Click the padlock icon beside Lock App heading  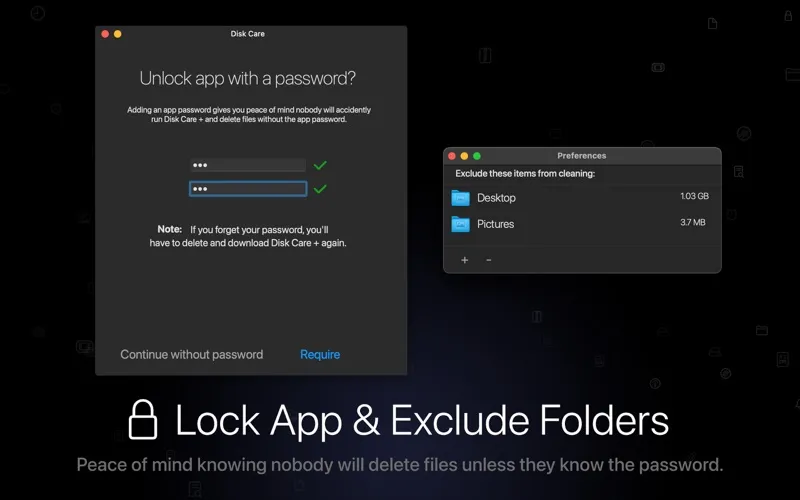point(143,419)
